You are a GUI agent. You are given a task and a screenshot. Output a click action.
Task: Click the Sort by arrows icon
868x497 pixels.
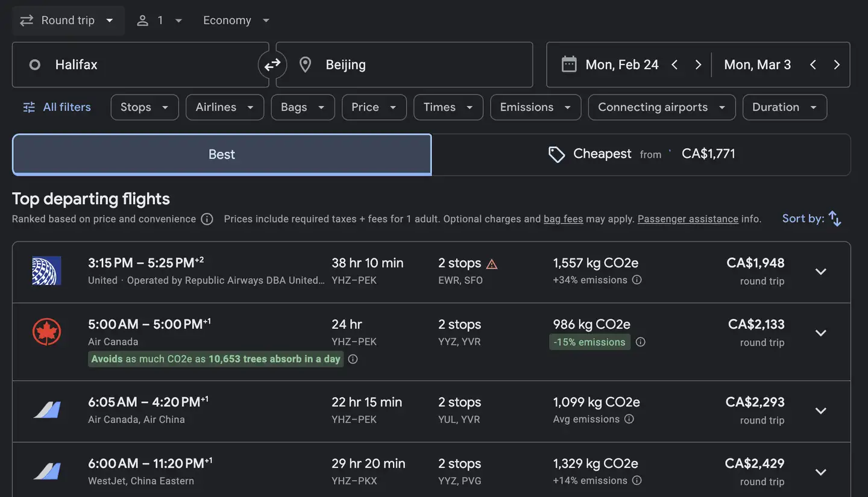835,219
